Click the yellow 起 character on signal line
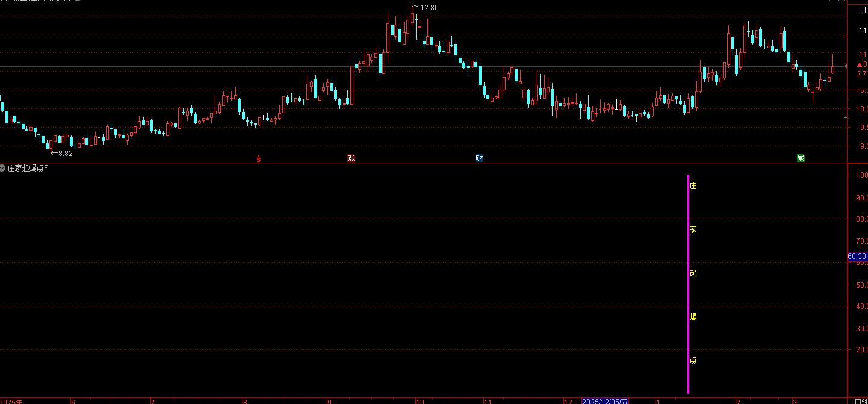 pyautogui.click(x=693, y=273)
